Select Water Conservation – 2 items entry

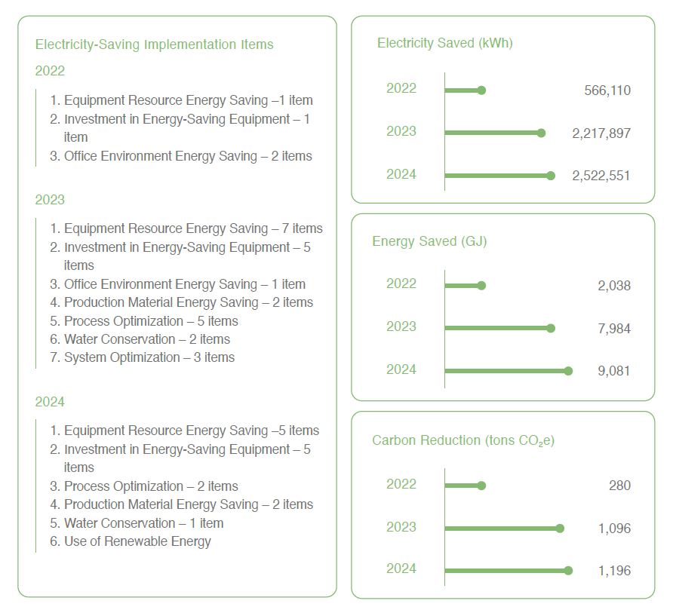140,339
